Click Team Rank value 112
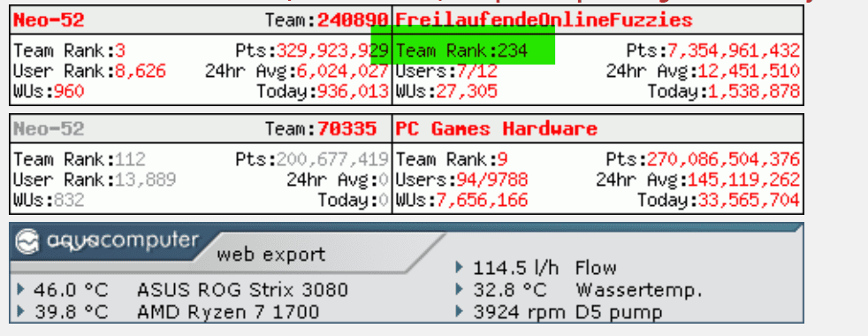 (x=130, y=159)
